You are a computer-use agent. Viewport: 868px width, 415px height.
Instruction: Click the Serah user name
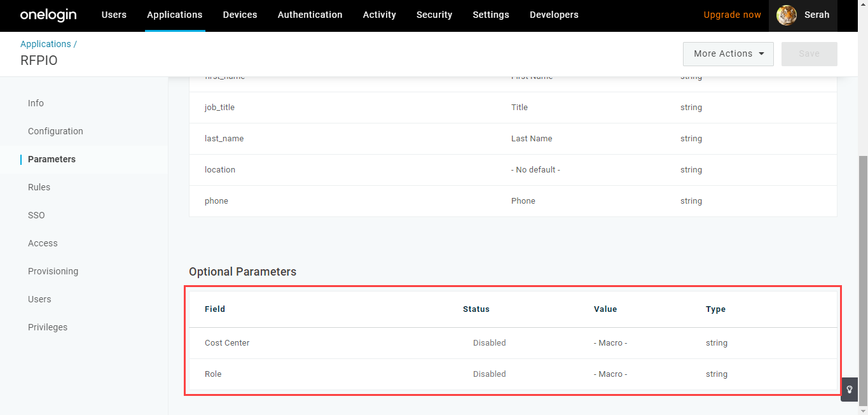817,15
